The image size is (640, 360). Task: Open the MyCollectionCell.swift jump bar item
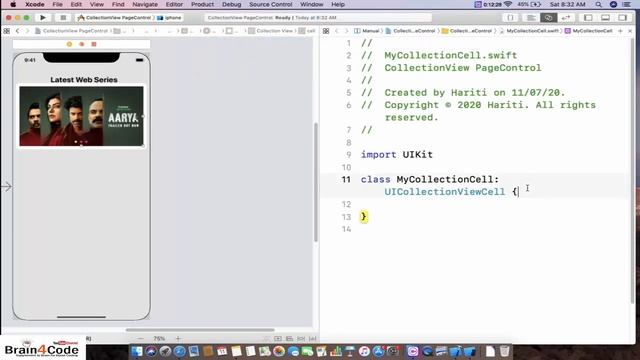(x=529, y=31)
